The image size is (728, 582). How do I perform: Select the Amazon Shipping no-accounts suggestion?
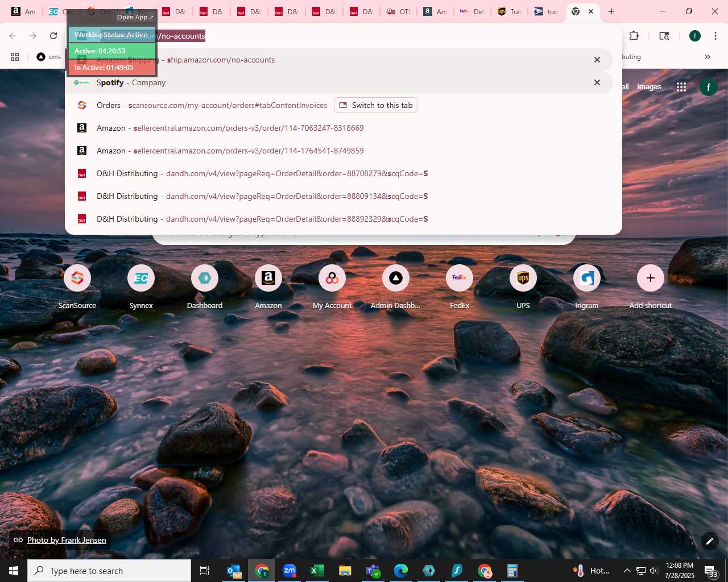pos(339,60)
